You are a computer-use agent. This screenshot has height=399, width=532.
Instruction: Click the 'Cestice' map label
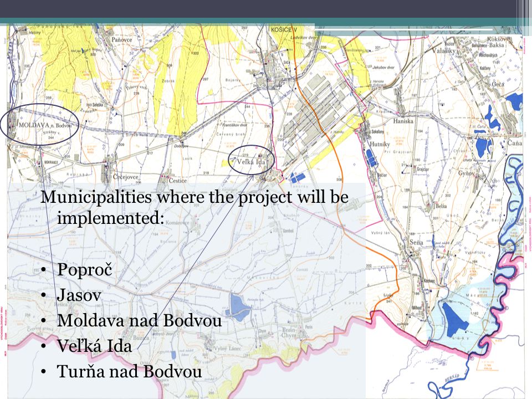[x=177, y=181]
